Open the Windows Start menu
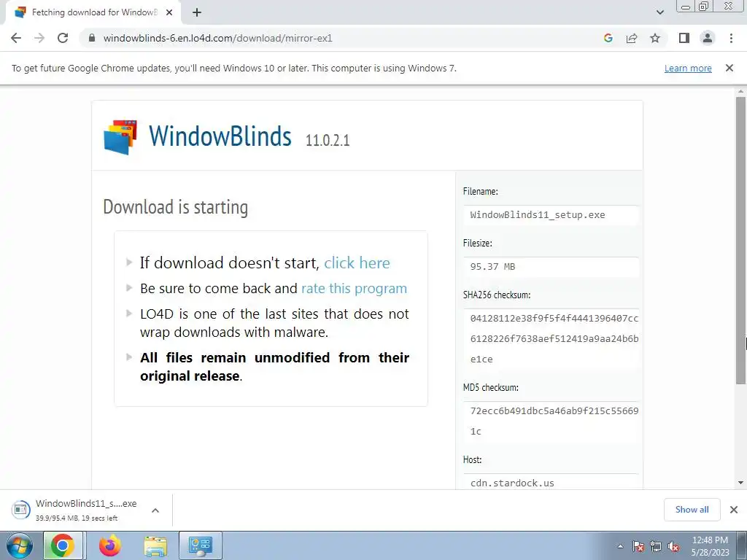The height and width of the screenshot is (560, 747). 19,545
